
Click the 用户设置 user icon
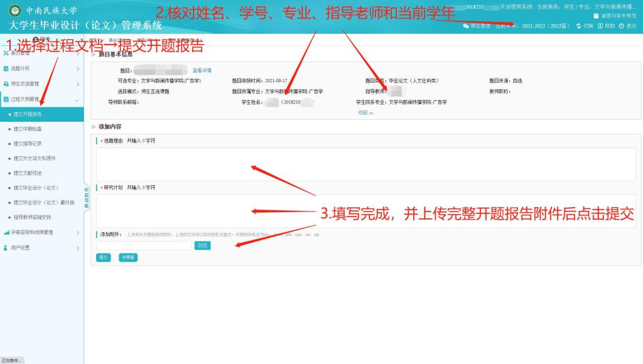point(6,247)
